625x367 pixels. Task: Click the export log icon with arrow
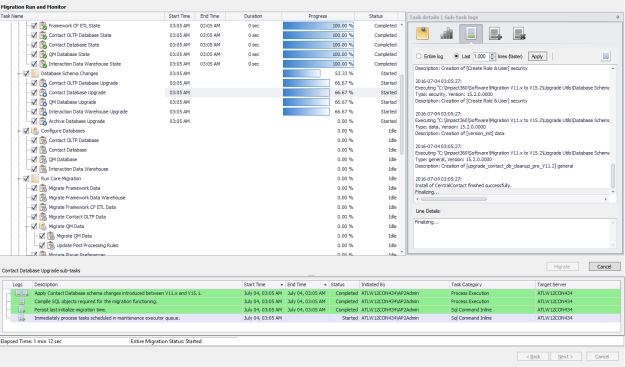pos(495,34)
